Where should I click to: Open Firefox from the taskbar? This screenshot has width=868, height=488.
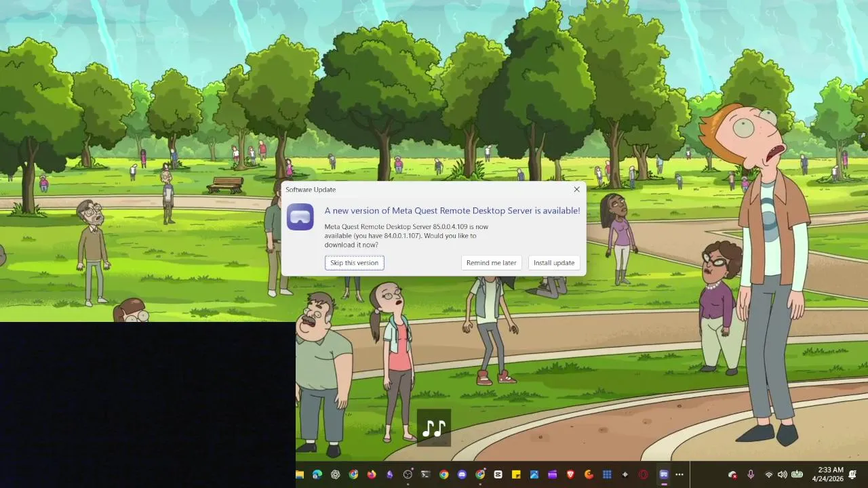click(x=372, y=474)
